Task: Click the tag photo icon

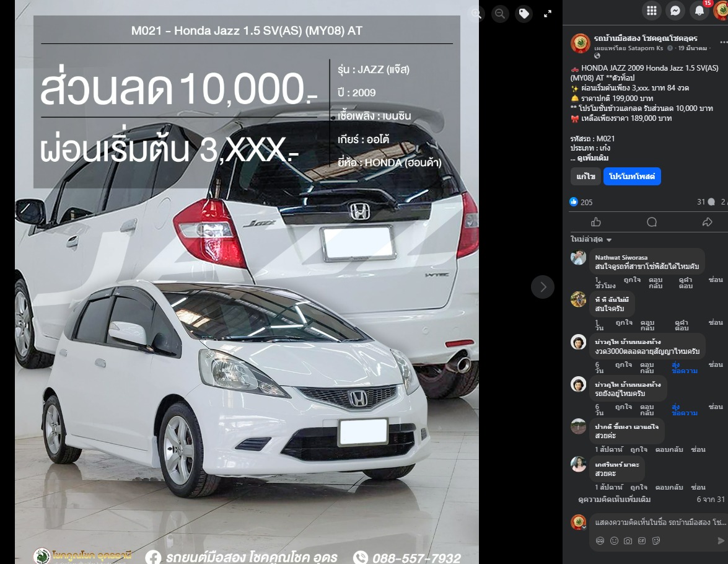Action: (x=524, y=14)
